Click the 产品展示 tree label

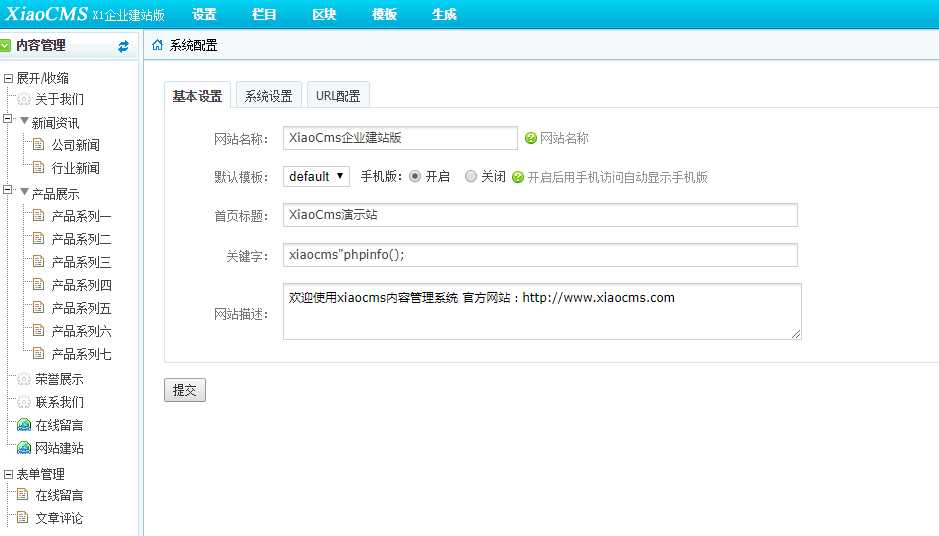pyautogui.click(x=55, y=194)
